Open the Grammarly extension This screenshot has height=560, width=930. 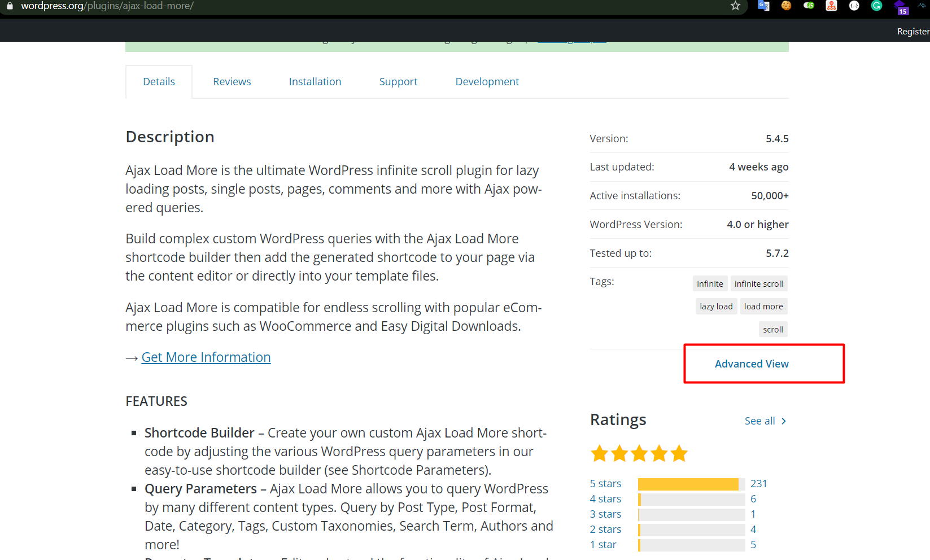click(876, 6)
